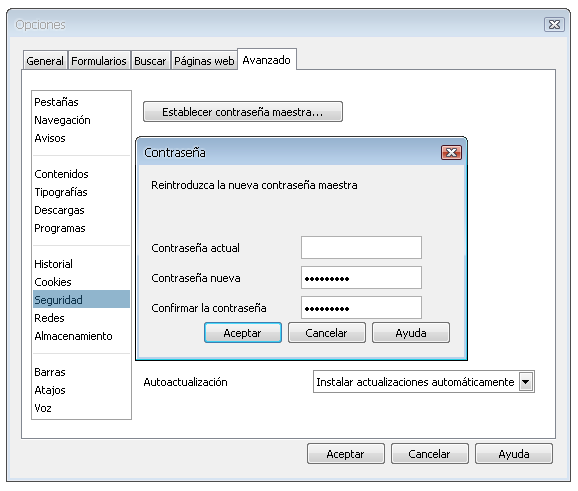Click Cancelar in the Opciones window
This screenshot has height=491, width=578.
(x=429, y=454)
